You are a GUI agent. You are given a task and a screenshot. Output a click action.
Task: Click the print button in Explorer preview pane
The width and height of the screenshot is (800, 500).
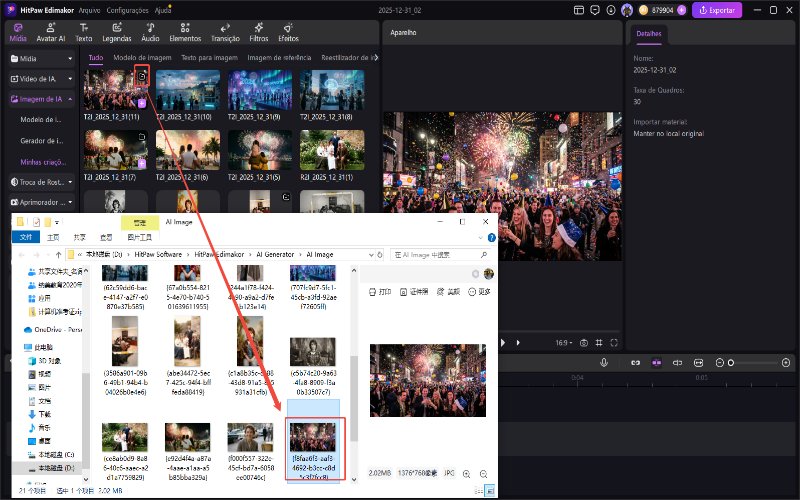(x=380, y=292)
